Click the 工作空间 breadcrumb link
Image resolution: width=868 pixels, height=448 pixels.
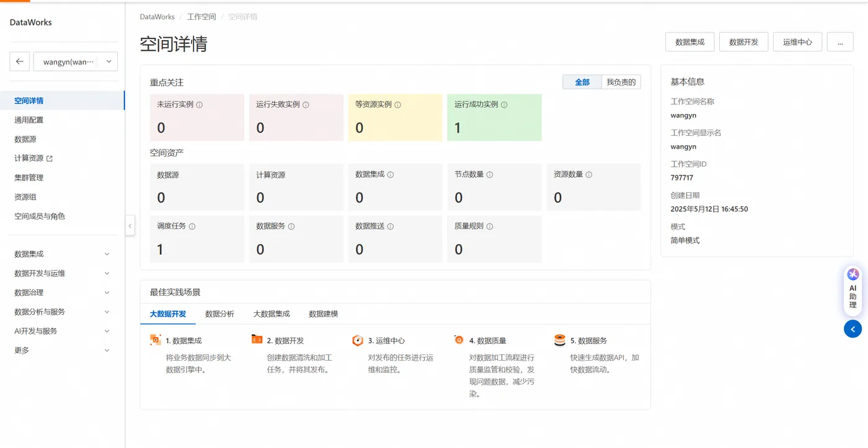tap(201, 17)
